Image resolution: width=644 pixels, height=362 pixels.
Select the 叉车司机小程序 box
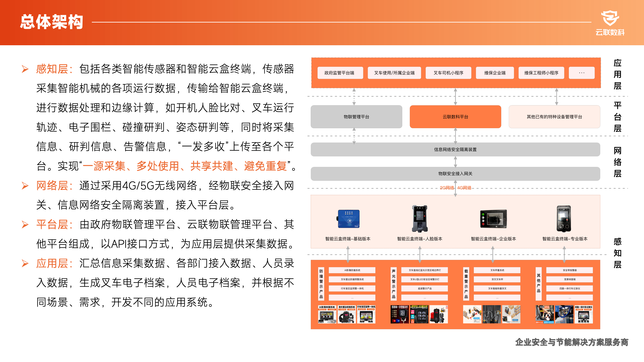tap(448, 73)
